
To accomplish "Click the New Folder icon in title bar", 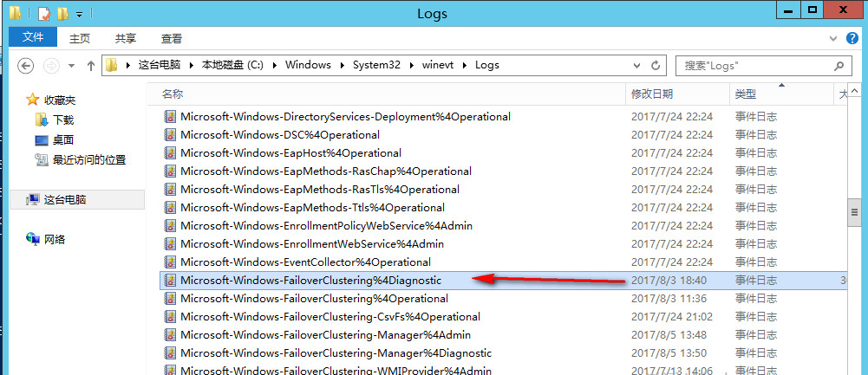I will (62, 13).
